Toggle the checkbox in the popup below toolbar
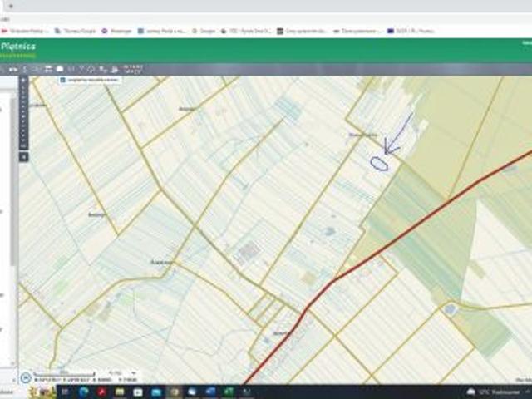The width and height of the screenshot is (532, 399). click(63, 80)
